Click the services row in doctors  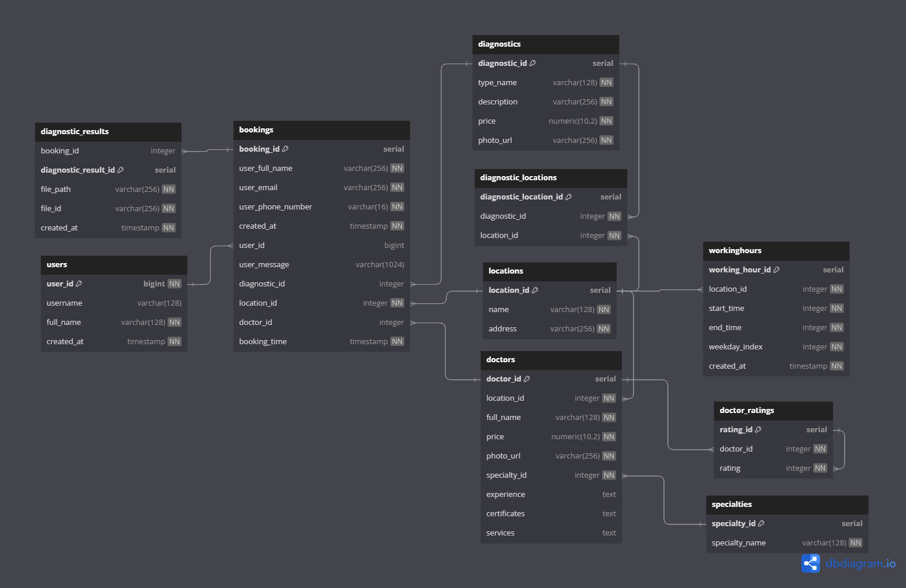click(551, 533)
